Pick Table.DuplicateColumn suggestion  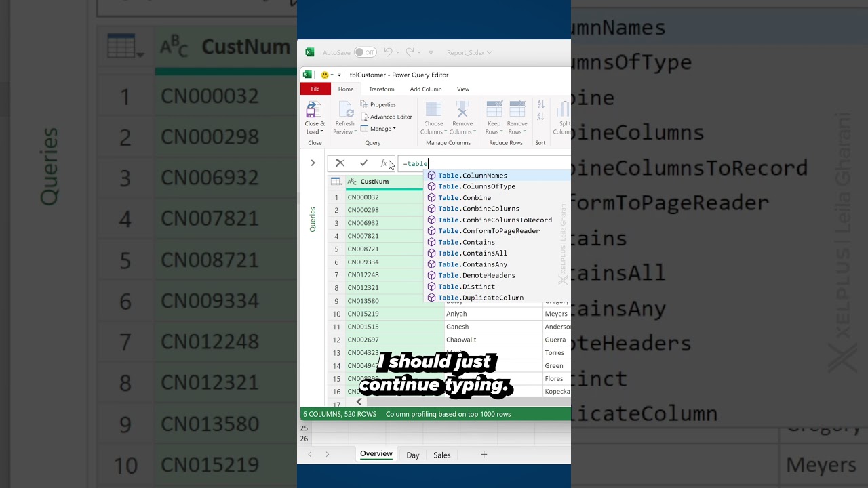[x=497, y=297]
